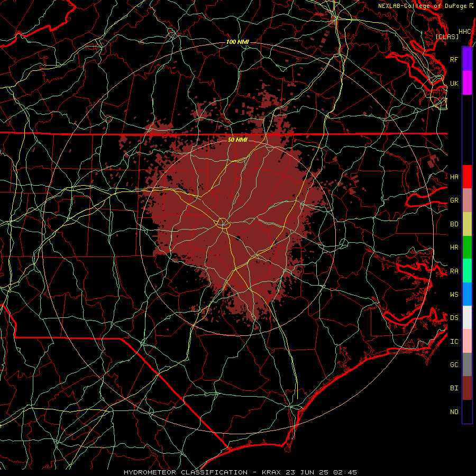The image size is (476, 476).
Task: Click the Hydrometeor Classification KRAX caption
Action: [240, 472]
